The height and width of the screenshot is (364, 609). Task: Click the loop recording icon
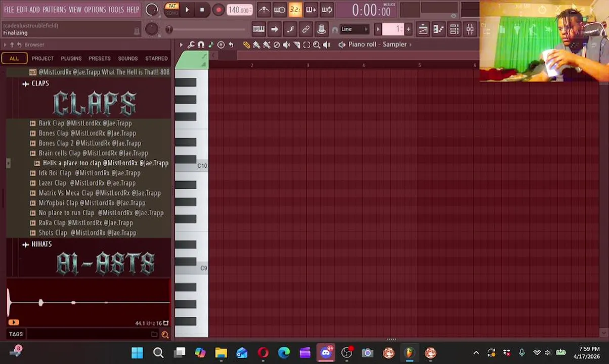pyautogui.click(x=327, y=10)
